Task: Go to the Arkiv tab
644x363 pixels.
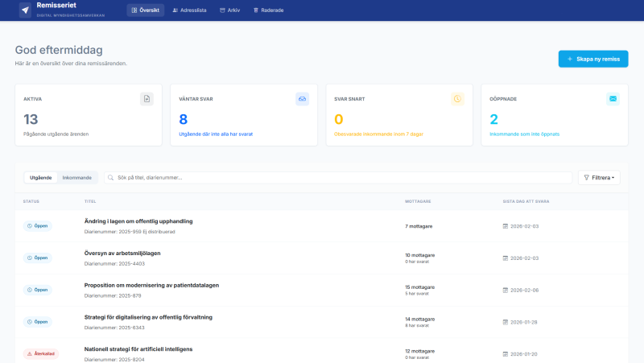Action: [229, 10]
